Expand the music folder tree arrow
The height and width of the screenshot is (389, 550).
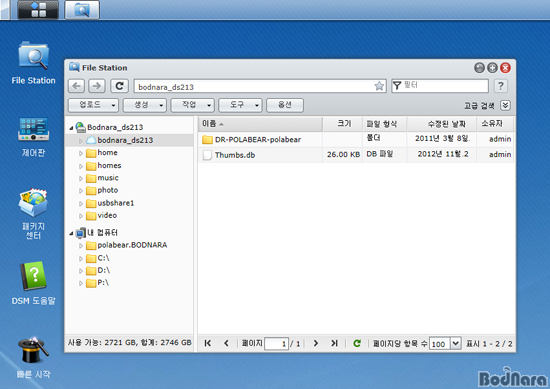81,179
